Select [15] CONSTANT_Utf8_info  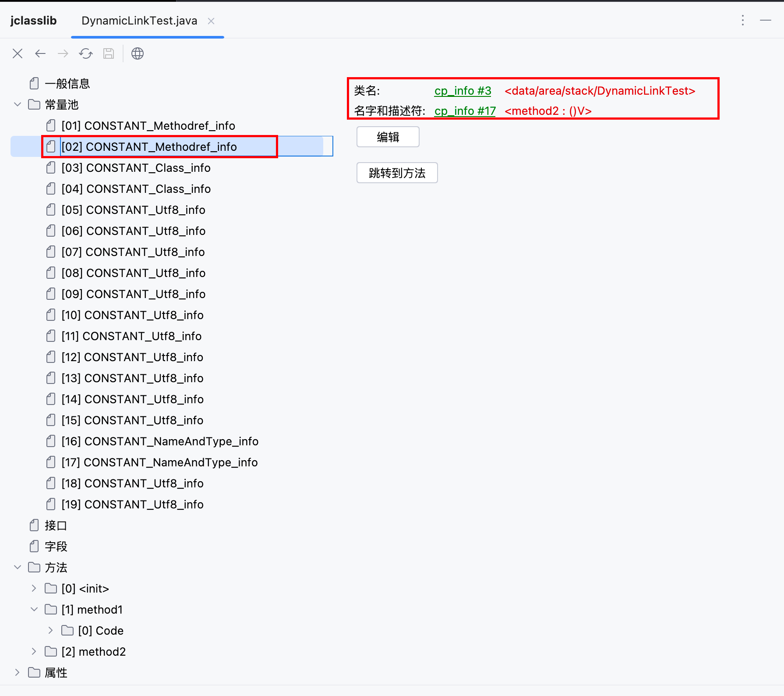tap(132, 420)
